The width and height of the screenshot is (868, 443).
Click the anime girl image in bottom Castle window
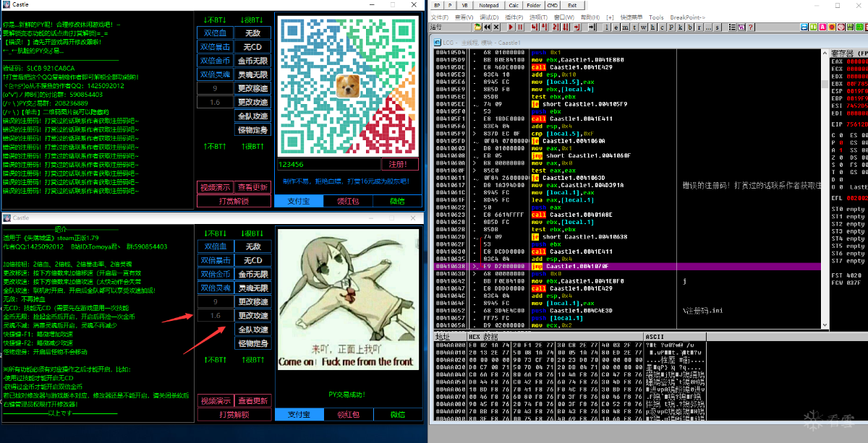click(x=347, y=300)
